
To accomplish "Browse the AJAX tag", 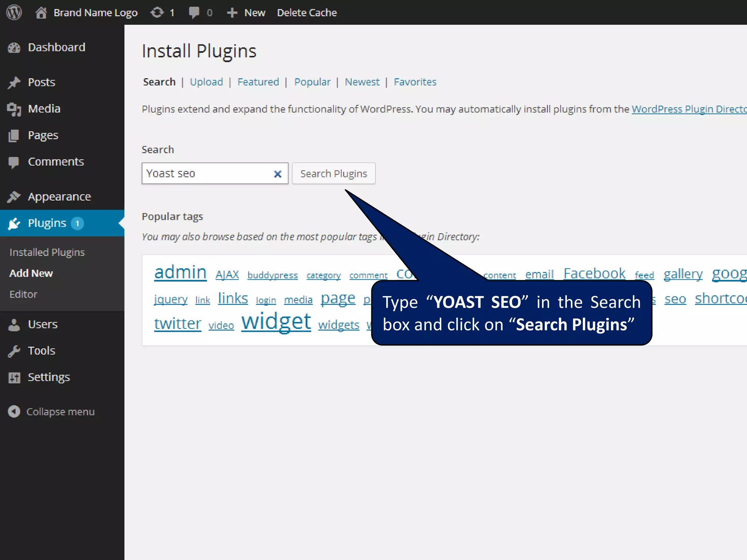I will pos(227,275).
